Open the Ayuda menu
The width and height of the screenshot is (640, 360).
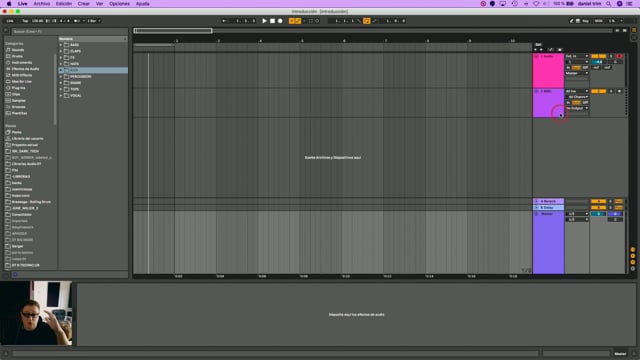pyautogui.click(x=142, y=4)
